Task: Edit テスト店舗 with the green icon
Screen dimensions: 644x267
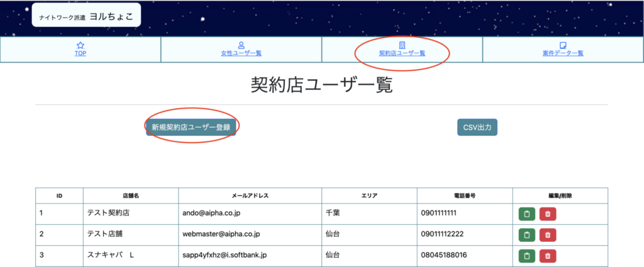Action: (527, 235)
